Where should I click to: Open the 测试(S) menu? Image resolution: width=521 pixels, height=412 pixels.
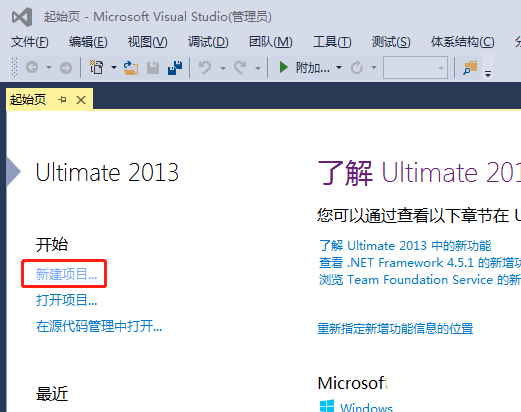(391, 42)
